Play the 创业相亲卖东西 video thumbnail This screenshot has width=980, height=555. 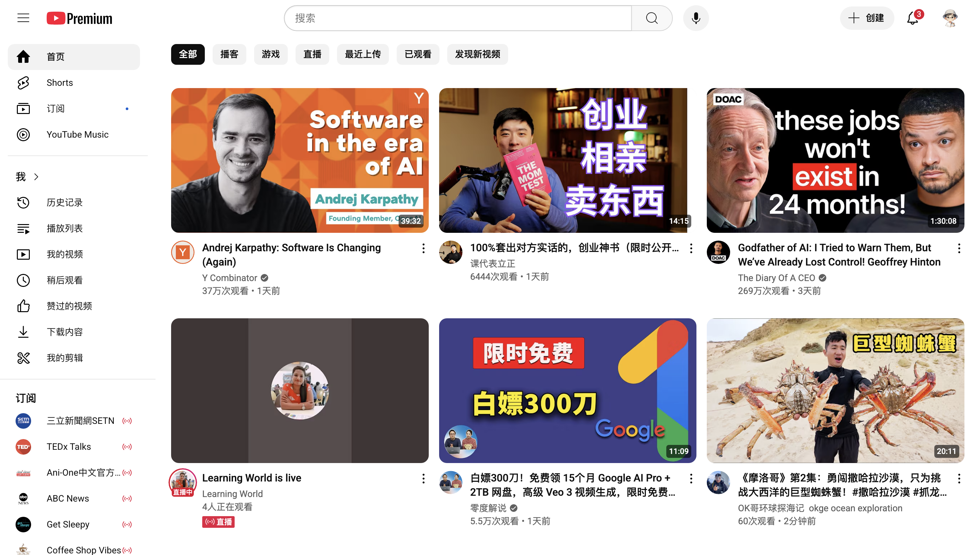[x=568, y=161]
